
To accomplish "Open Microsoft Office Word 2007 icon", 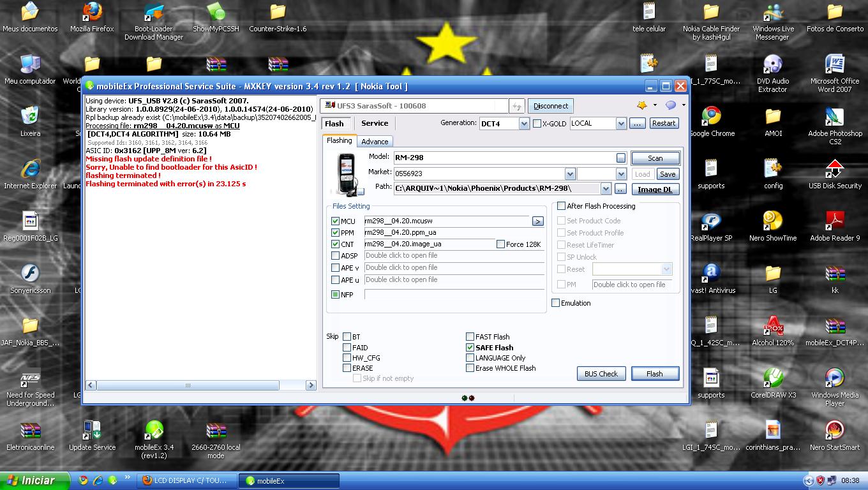I will tap(835, 64).
